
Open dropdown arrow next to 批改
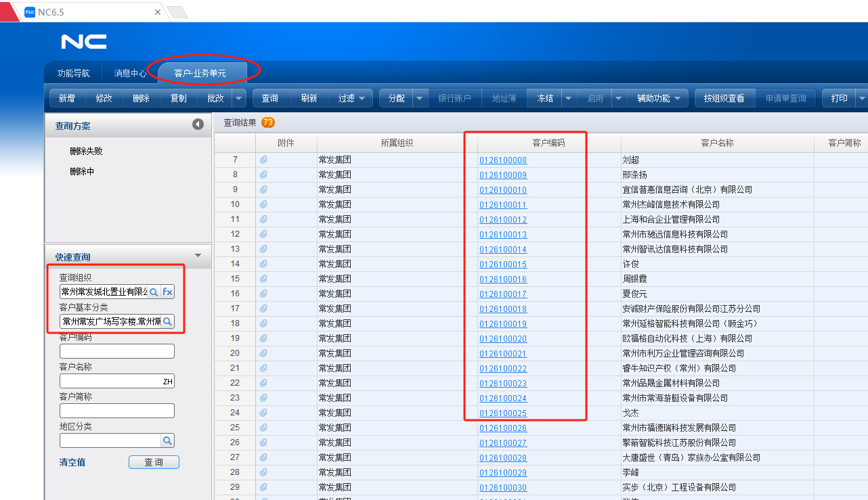(x=239, y=98)
